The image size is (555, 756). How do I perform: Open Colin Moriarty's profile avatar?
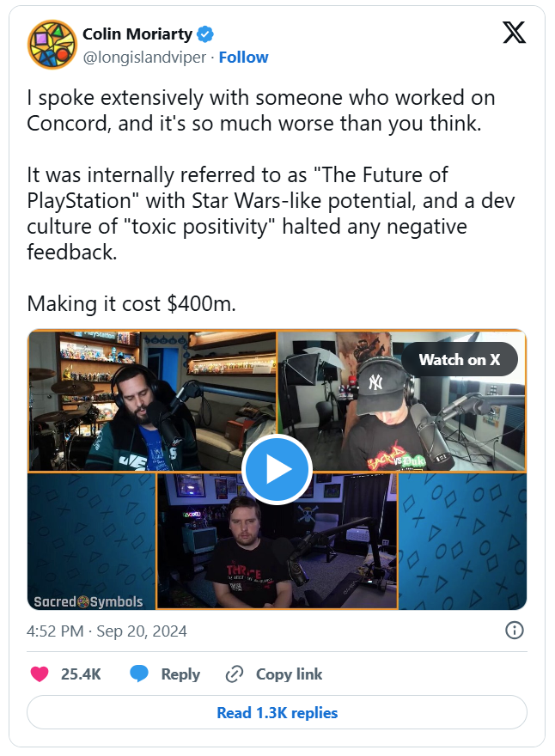52,45
